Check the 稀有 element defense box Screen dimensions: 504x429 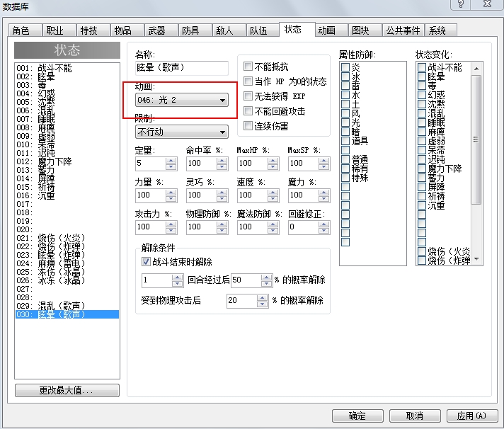345,168
